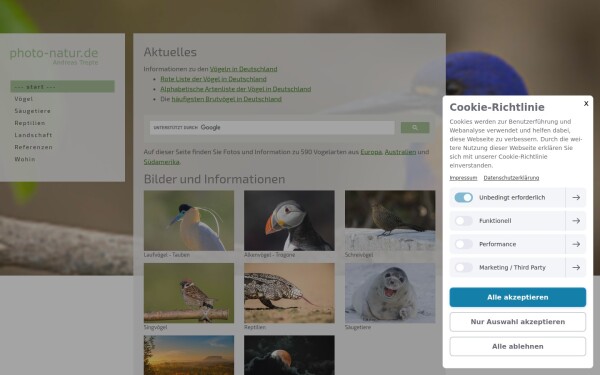Click into the Google search field

point(272,127)
